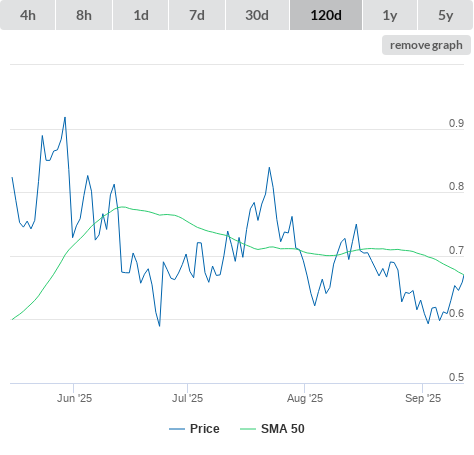Toggle the SMA 50 series in legend
Viewport: 474px width, 455px height.
pyautogui.click(x=283, y=429)
